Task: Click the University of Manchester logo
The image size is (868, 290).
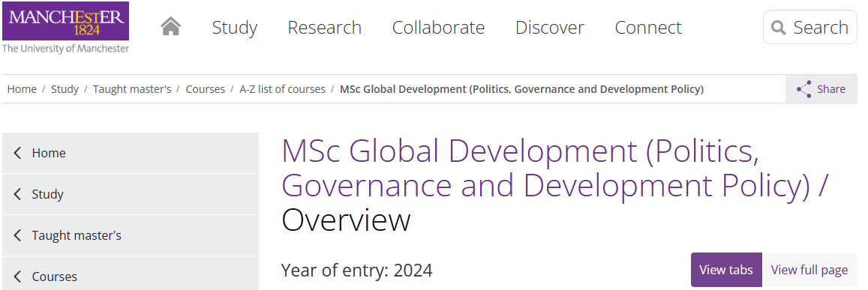Action: pos(65,27)
